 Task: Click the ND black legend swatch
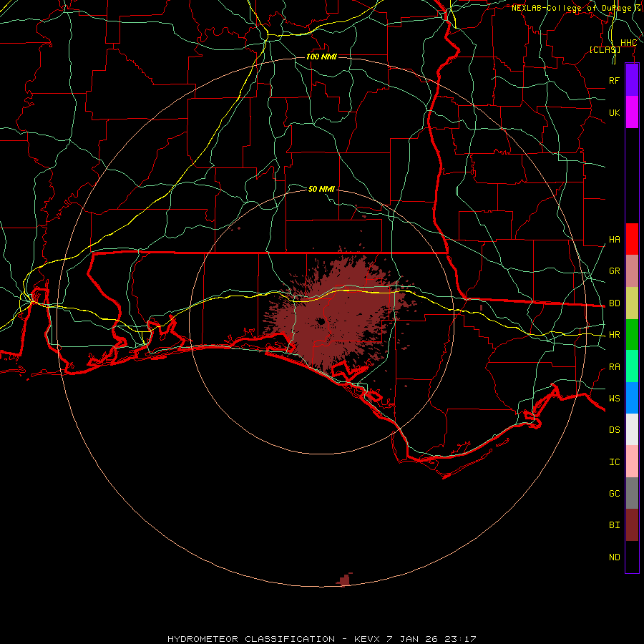click(632, 557)
